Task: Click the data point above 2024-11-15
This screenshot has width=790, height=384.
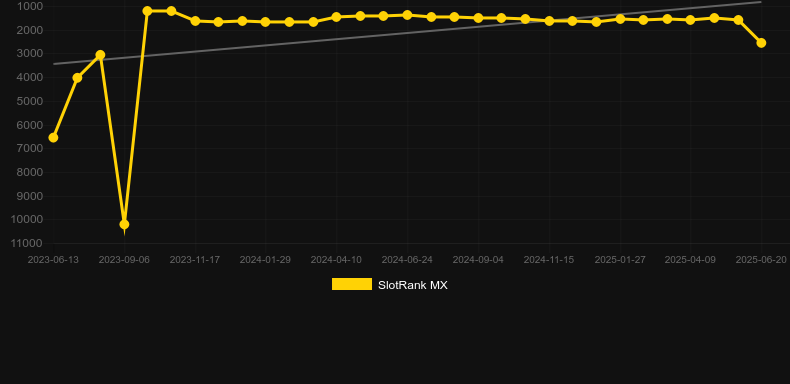Action: [x=549, y=21]
